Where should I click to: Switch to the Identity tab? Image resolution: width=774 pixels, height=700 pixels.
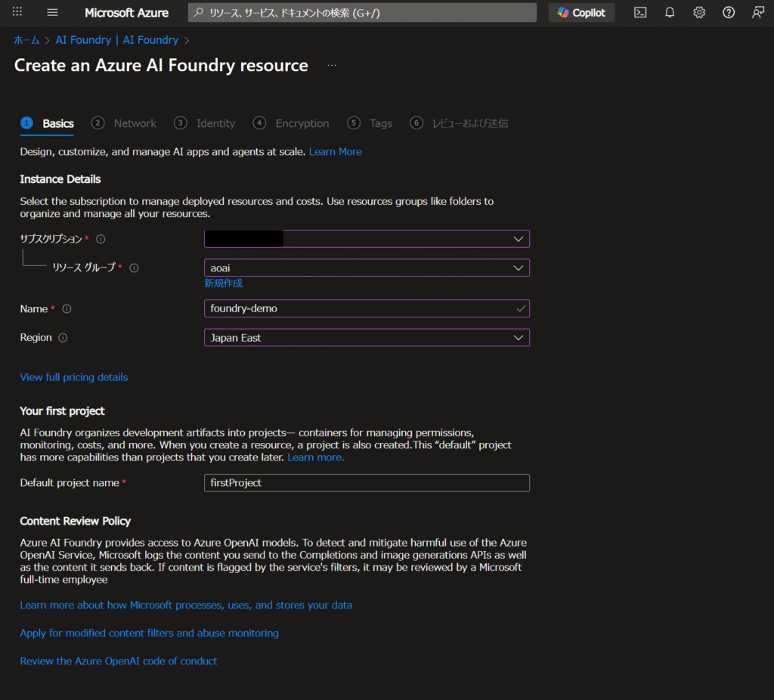205,123
